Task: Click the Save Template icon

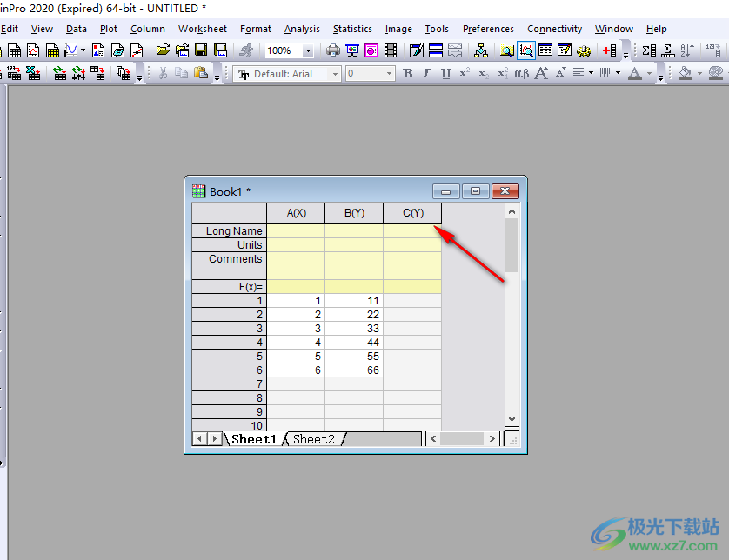Action: click(x=220, y=50)
